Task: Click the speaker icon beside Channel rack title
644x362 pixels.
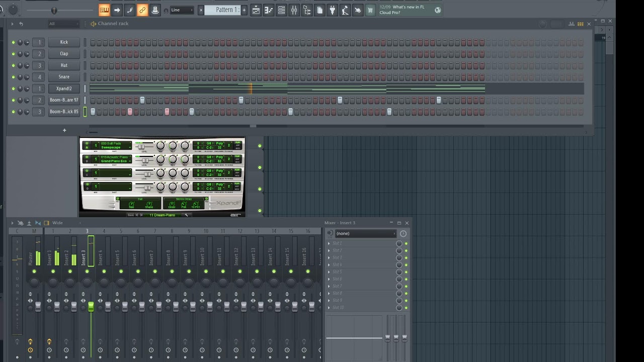Action: click(x=93, y=24)
